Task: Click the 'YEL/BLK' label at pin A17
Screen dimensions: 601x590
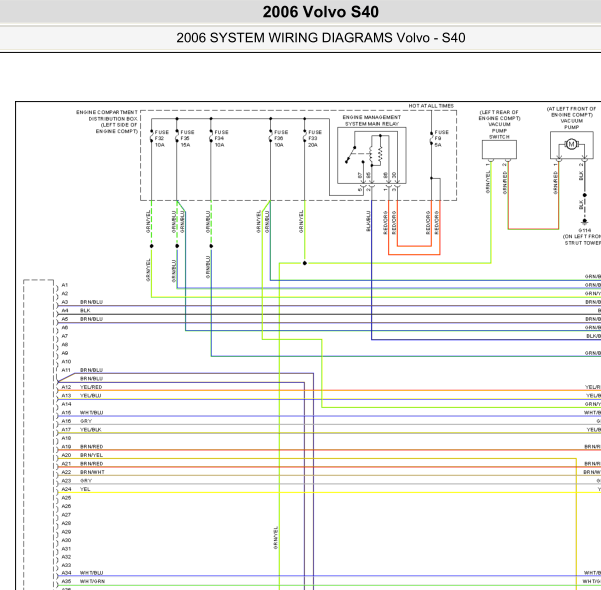Action: [90, 429]
